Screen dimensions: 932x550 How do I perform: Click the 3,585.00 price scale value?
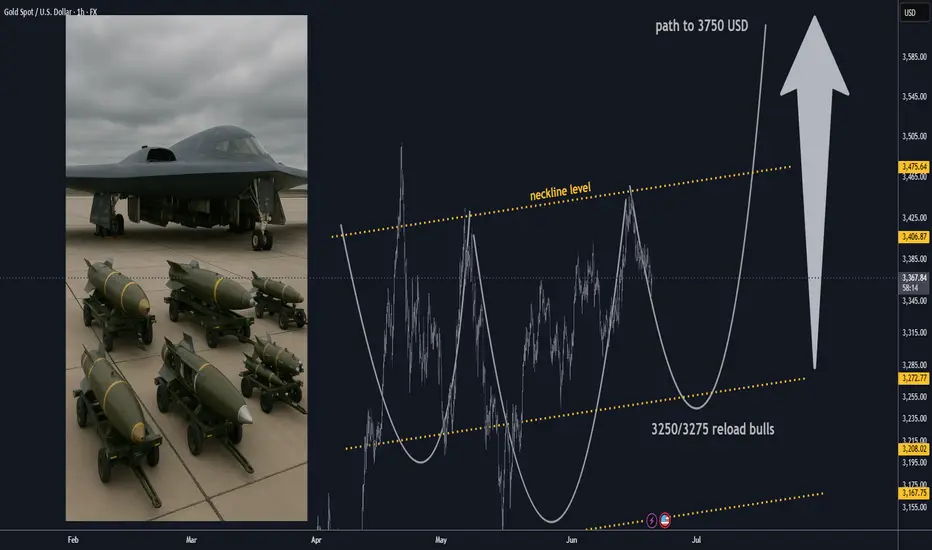tap(914, 57)
